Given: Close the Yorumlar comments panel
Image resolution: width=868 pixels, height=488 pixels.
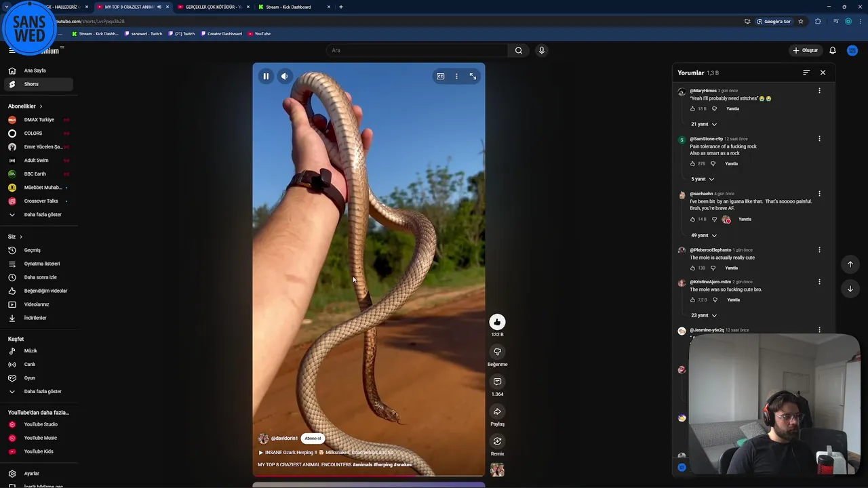Looking at the screenshot, I should 823,73.
